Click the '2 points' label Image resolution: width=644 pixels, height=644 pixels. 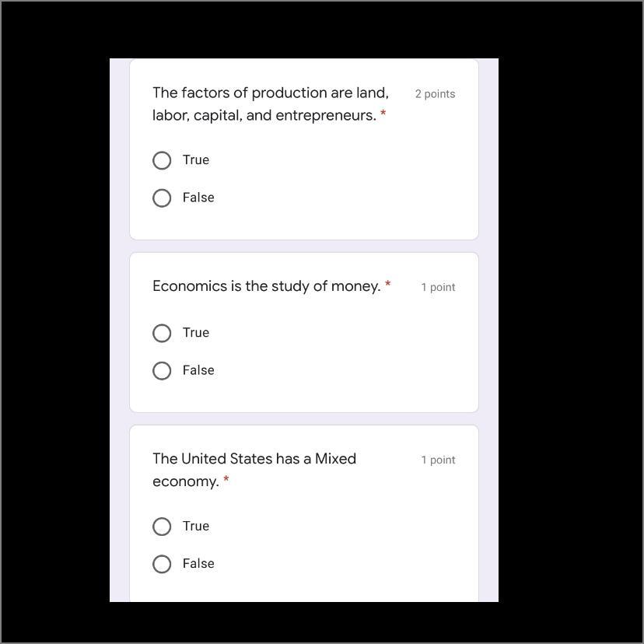pyautogui.click(x=435, y=94)
